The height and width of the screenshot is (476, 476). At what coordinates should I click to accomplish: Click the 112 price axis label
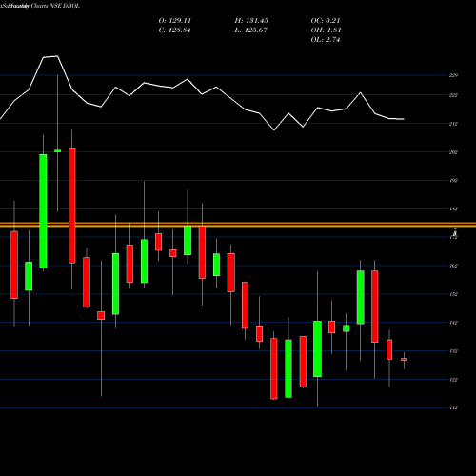[453, 407]
